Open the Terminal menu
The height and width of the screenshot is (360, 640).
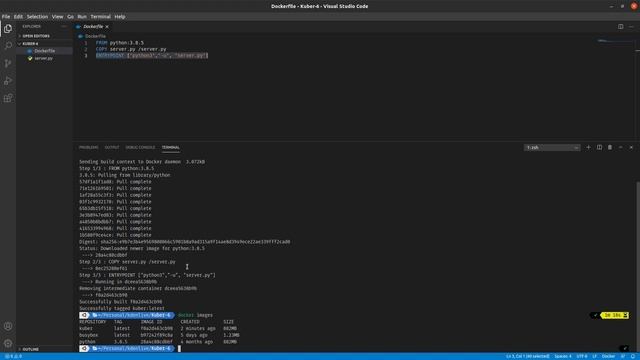100,17
